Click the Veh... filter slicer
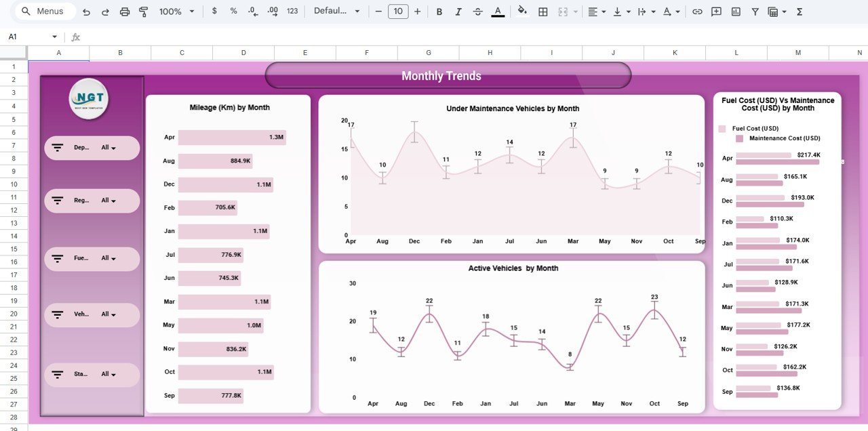Viewport: 868px width, 431px height. pyautogui.click(x=92, y=314)
